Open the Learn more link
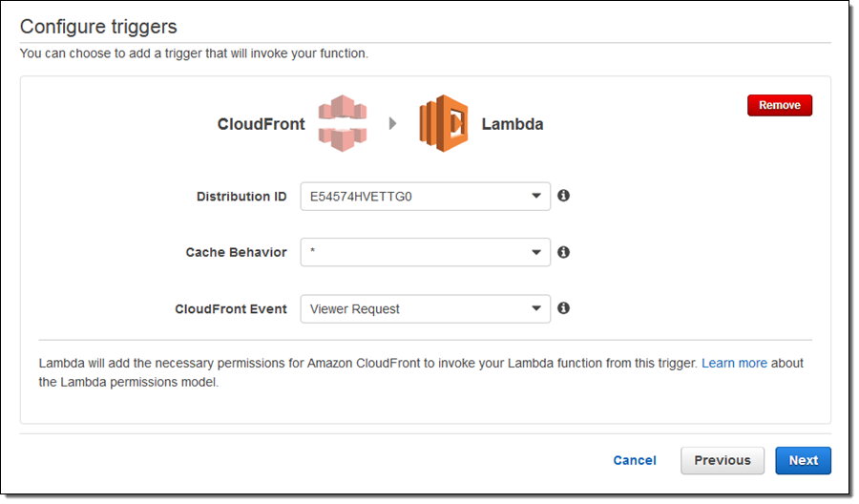Screen dimensions: 859x504 734,364
